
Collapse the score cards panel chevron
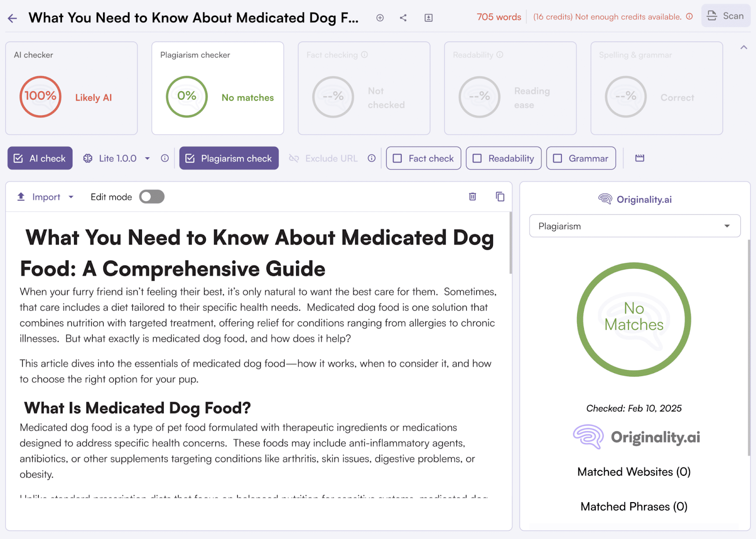(743, 47)
